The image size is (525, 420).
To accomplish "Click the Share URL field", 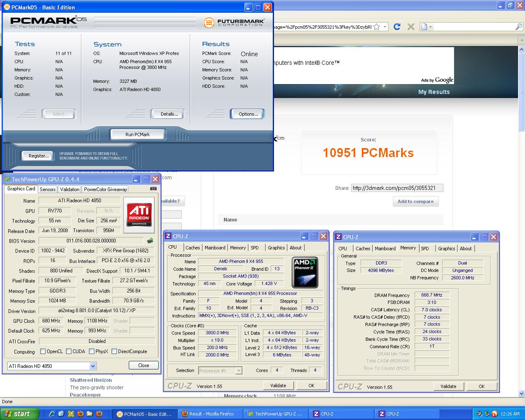I will 397,188.
